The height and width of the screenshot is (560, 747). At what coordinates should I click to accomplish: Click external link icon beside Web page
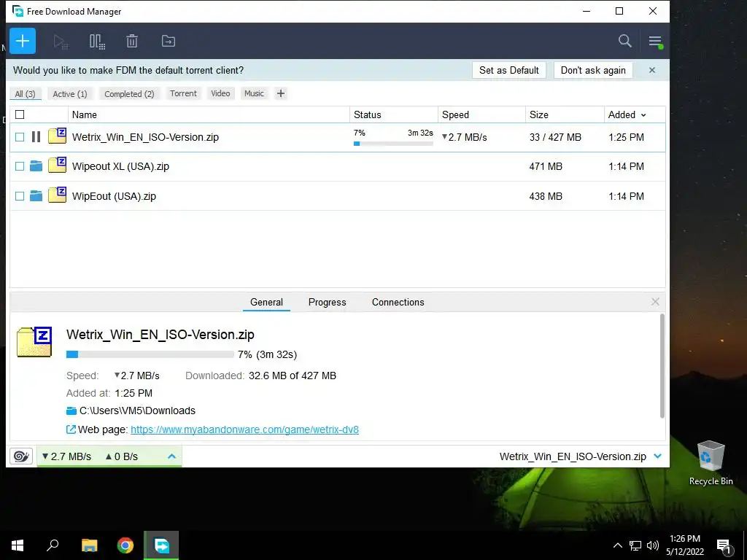(71, 429)
